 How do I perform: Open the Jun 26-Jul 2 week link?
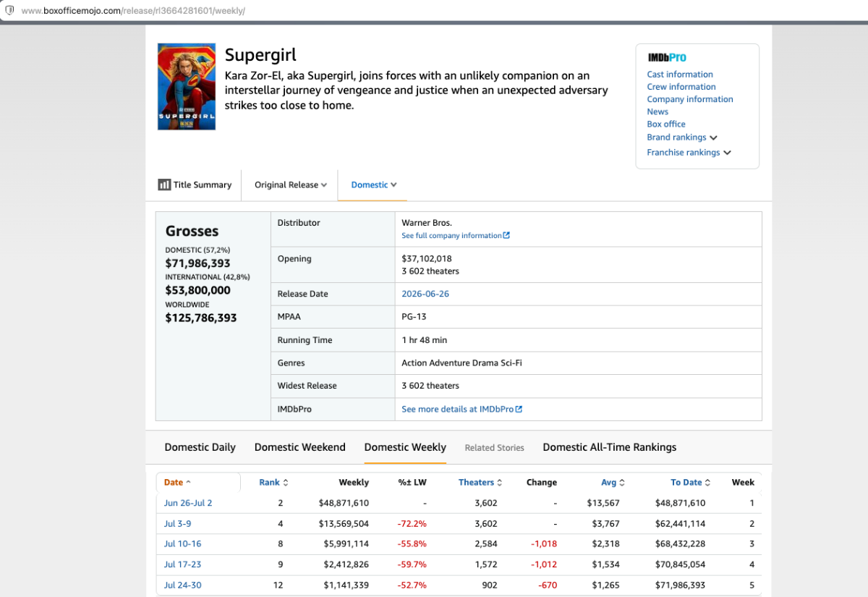(188, 503)
